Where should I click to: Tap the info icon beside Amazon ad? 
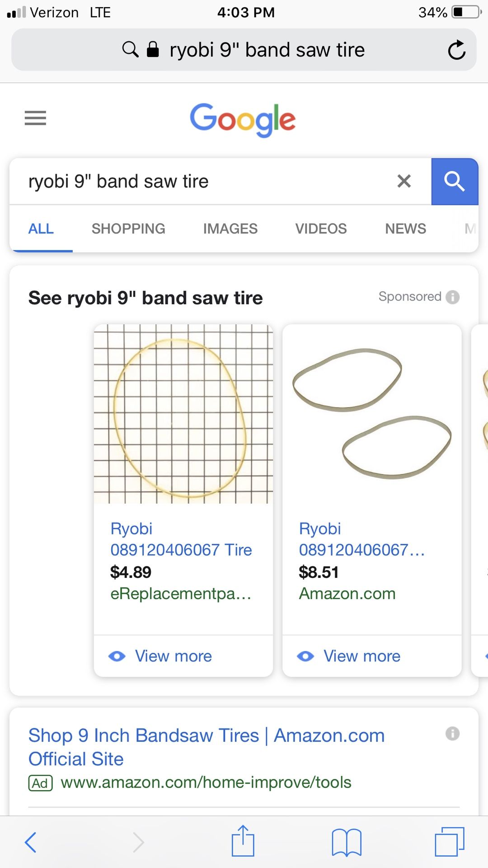tap(452, 733)
